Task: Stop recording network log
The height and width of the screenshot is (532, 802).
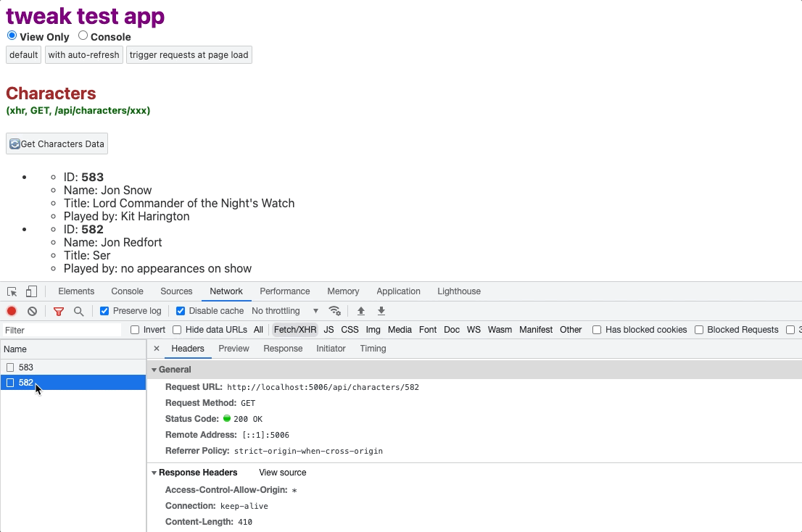Action: pyautogui.click(x=12, y=311)
